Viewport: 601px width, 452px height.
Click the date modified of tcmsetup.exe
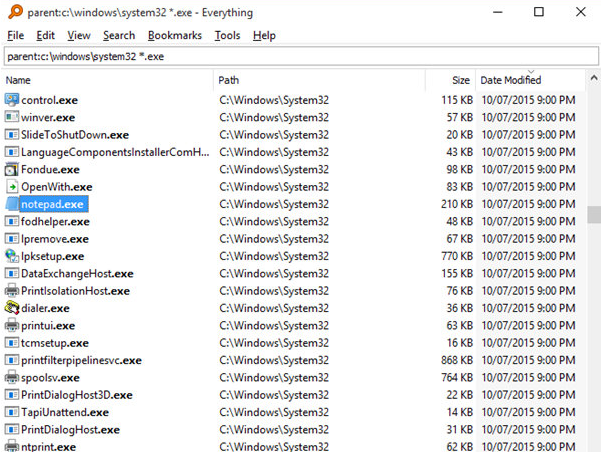(x=529, y=343)
